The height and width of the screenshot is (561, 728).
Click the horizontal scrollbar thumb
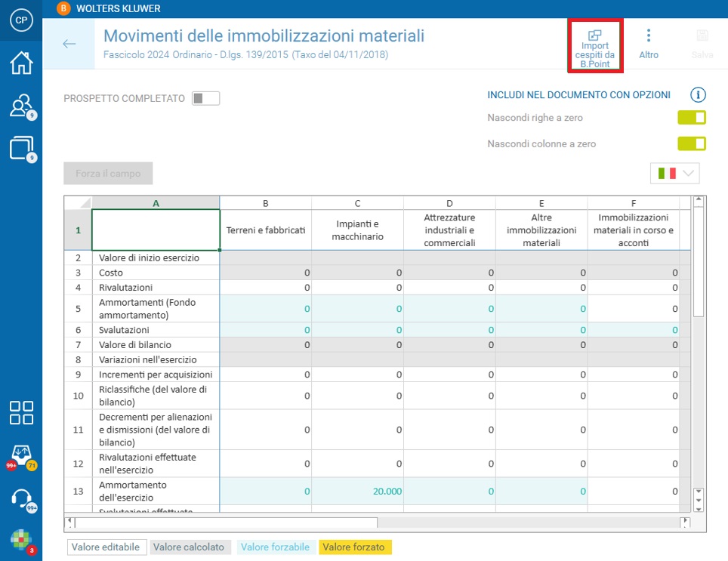click(x=226, y=522)
